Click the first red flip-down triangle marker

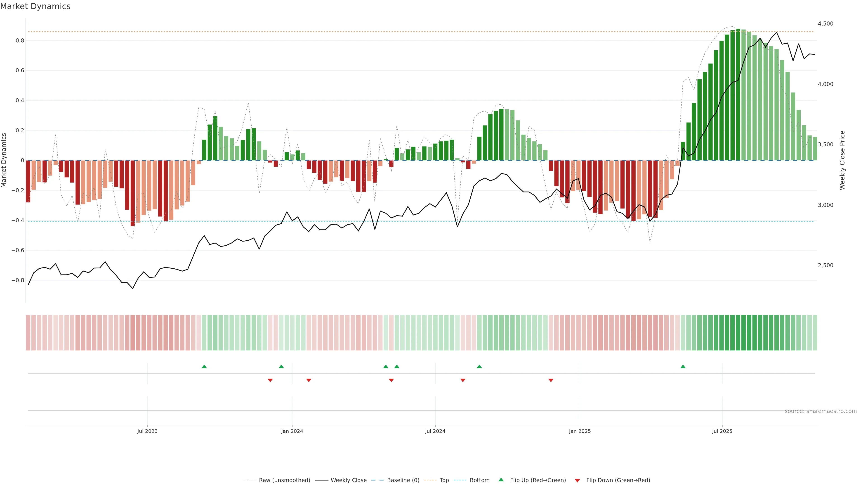point(270,380)
